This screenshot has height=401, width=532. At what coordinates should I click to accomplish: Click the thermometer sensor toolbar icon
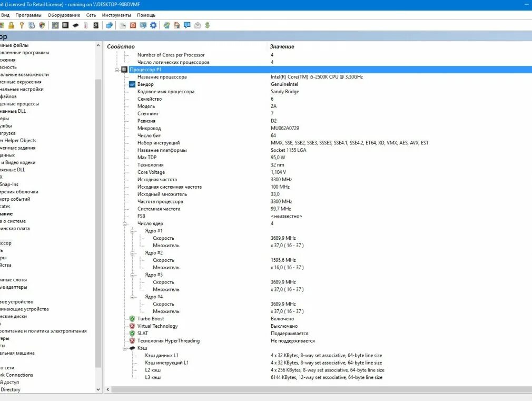(x=86, y=25)
